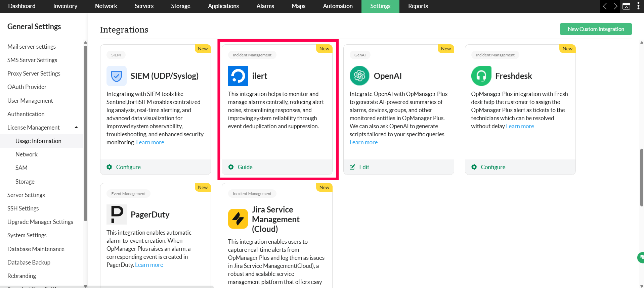The height and width of the screenshot is (288, 644).
Task: Click Edit on the OpenAI card
Action: click(364, 167)
